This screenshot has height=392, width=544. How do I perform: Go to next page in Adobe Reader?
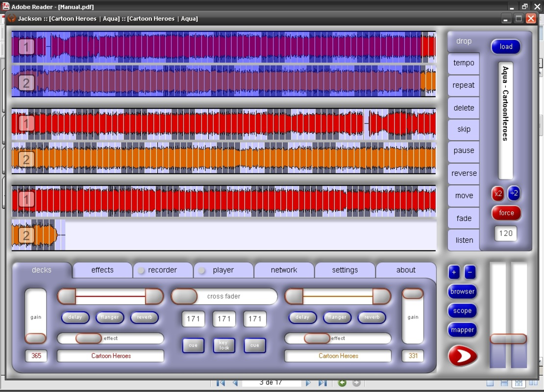pos(308,383)
